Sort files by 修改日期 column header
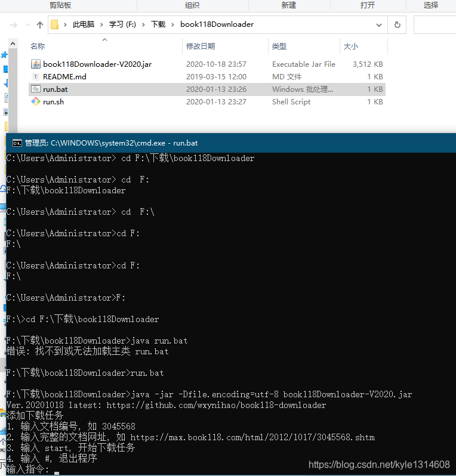This screenshot has width=456, height=476. [201, 46]
